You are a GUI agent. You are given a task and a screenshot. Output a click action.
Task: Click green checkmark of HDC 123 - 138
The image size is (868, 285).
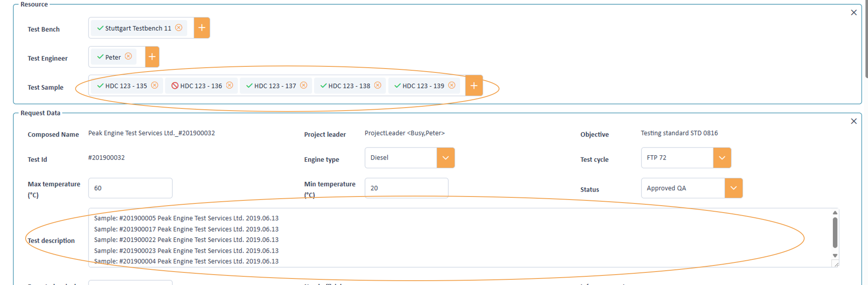(323, 86)
